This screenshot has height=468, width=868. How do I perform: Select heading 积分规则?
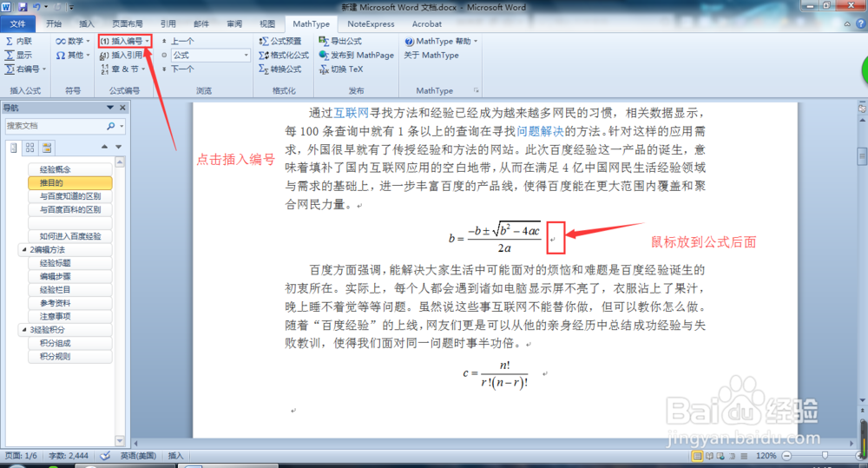69,356
